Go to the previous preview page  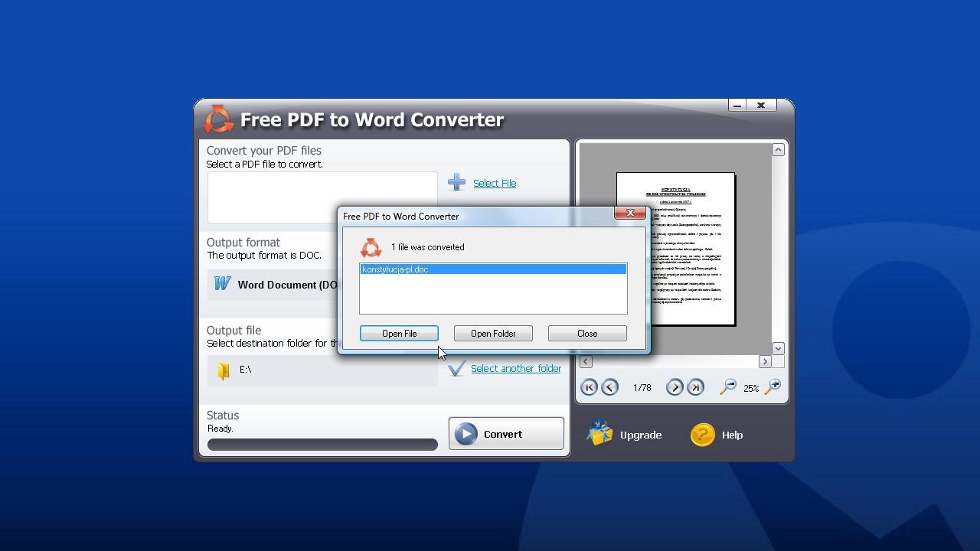pyautogui.click(x=609, y=387)
